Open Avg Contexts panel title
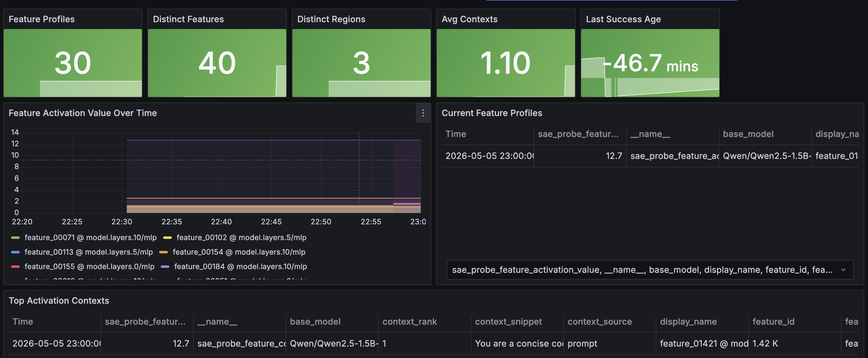 469,19
